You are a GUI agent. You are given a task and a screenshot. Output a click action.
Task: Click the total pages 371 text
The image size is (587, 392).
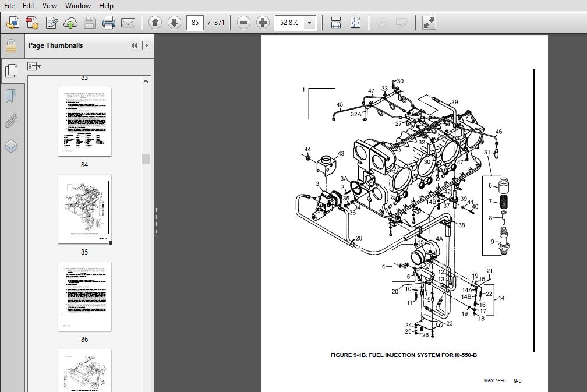tap(220, 23)
